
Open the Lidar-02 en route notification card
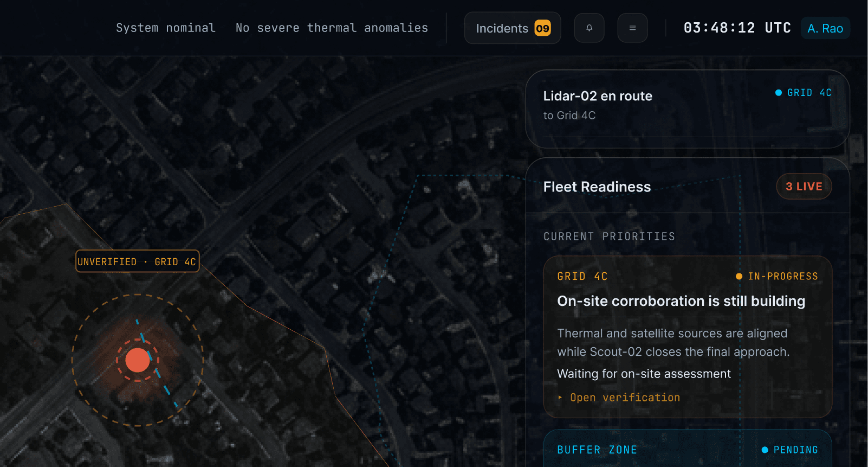pyautogui.click(x=688, y=109)
